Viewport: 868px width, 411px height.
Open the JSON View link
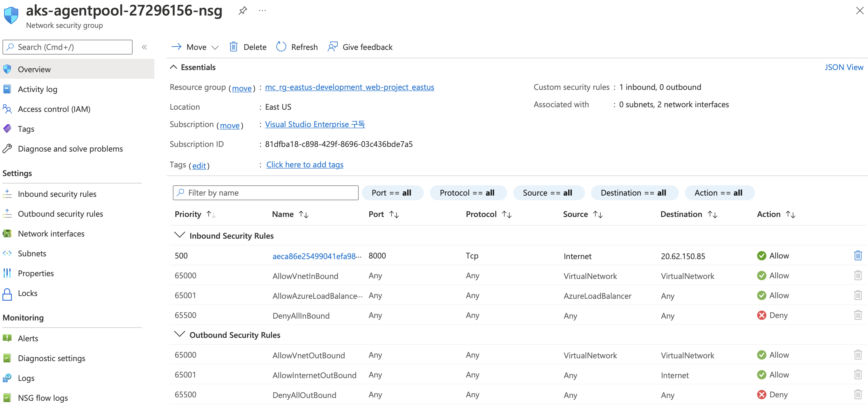844,67
